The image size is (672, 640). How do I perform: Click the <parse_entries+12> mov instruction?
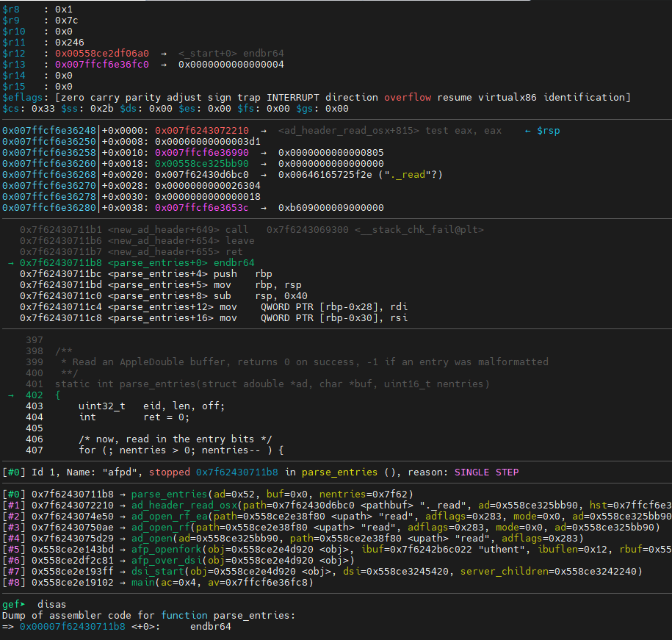tap(214, 307)
